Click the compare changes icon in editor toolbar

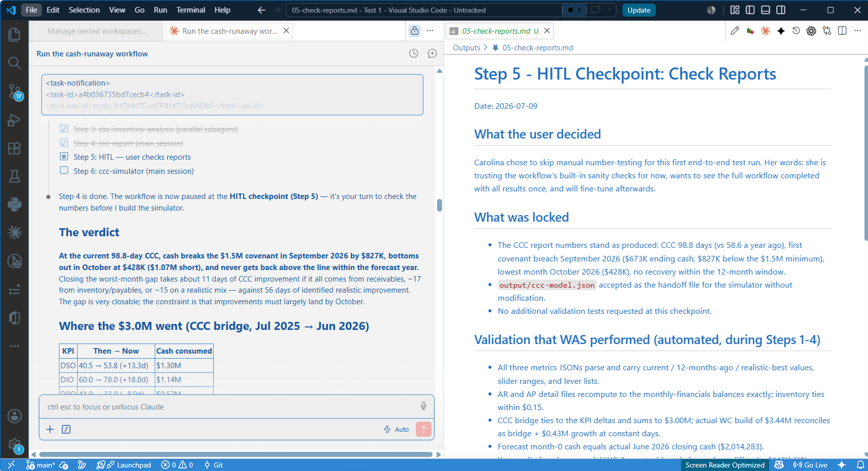(x=827, y=31)
